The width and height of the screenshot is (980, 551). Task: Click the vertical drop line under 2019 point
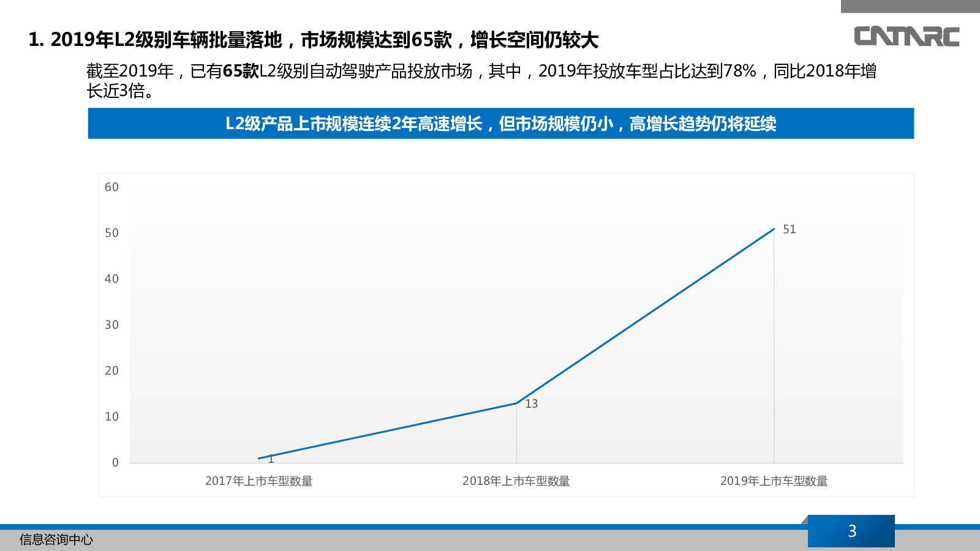tap(774, 346)
